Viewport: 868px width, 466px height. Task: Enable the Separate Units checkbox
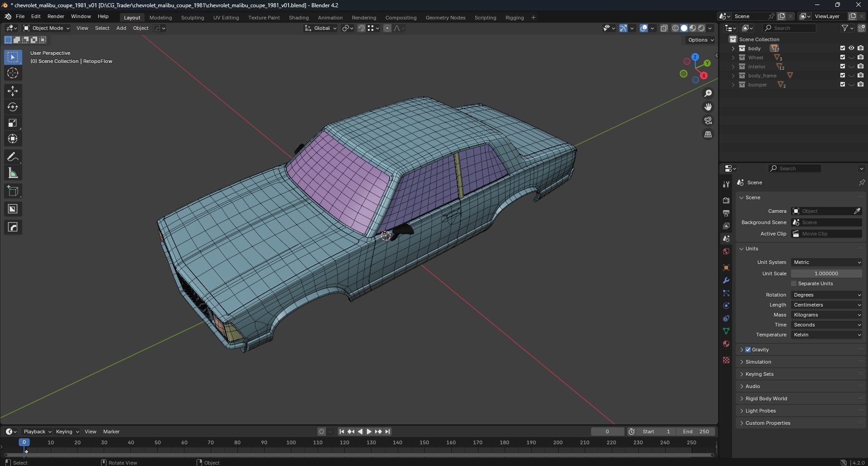tap(794, 283)
